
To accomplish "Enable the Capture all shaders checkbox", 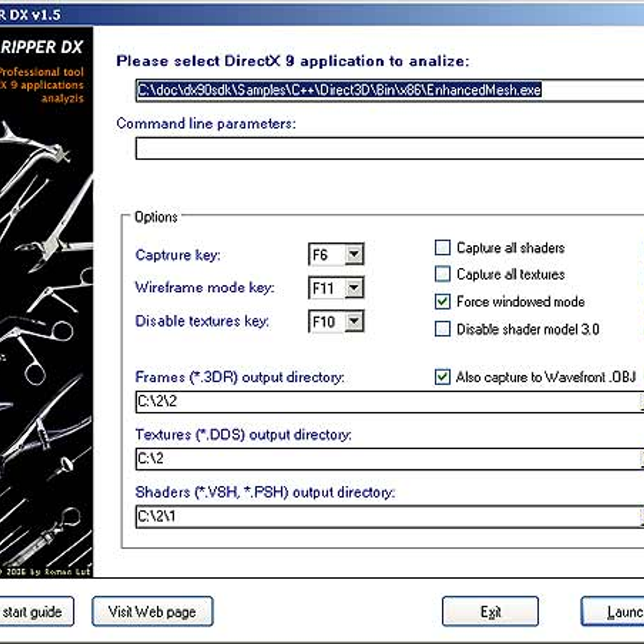I will click(x=442, y=247).
